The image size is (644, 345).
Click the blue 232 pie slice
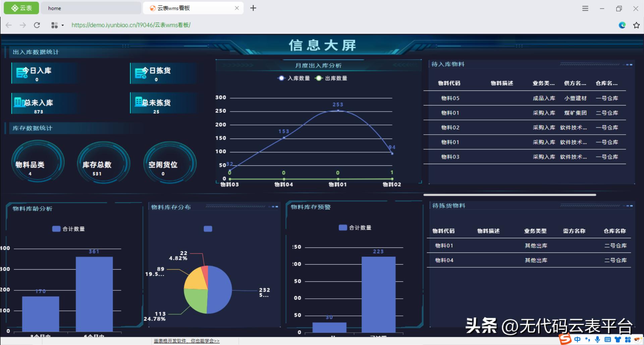(x=219, y=289)
